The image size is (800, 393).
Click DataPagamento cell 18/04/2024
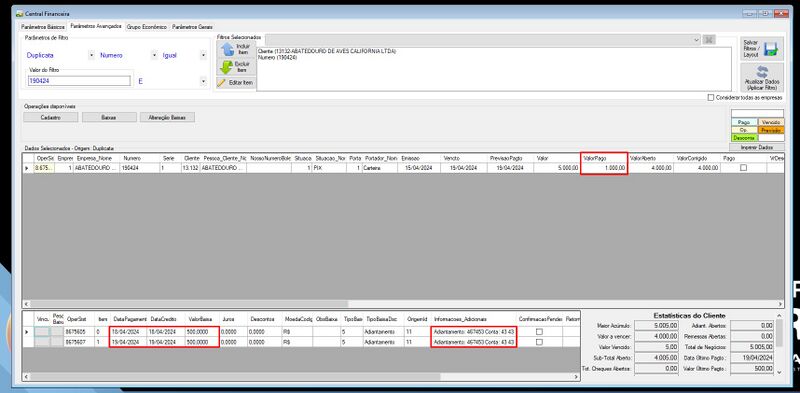pyautogui.click(x=128, y=331)
